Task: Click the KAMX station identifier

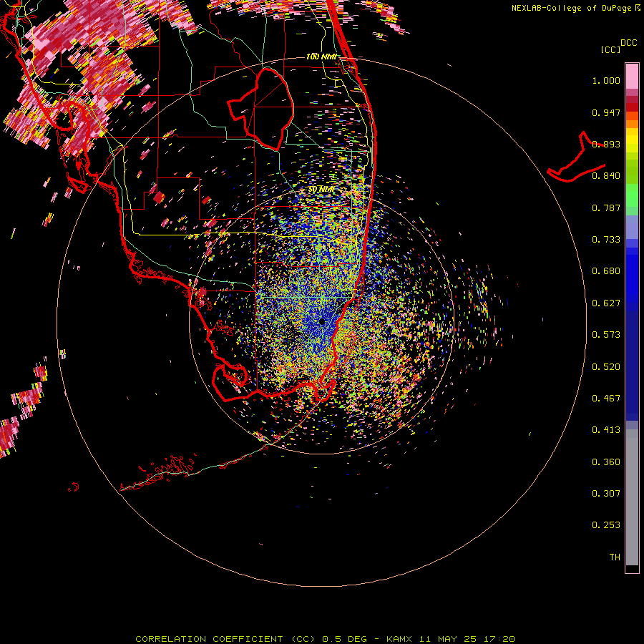Action: tap(399, 639)
